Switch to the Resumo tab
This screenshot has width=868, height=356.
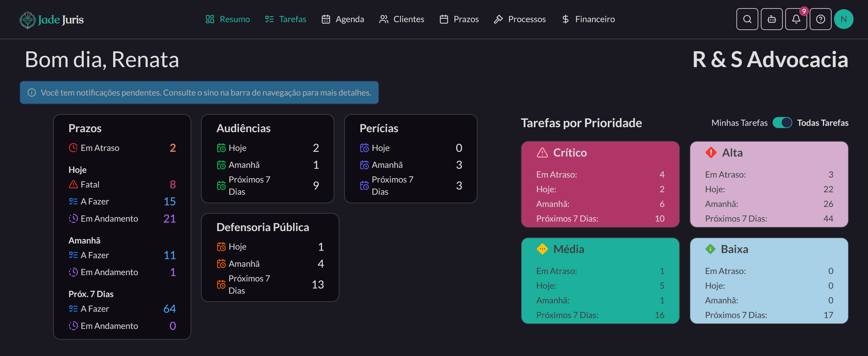228,19
